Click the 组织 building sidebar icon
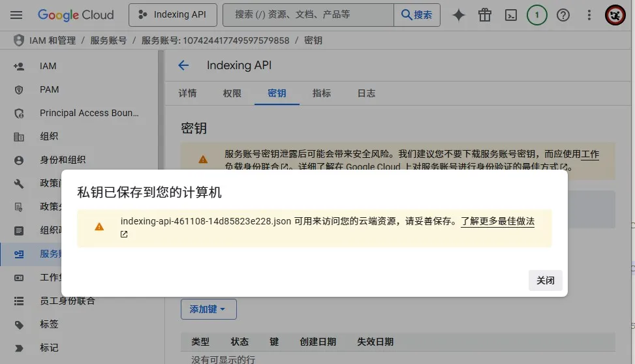635x364 pixels. point(19,137)
